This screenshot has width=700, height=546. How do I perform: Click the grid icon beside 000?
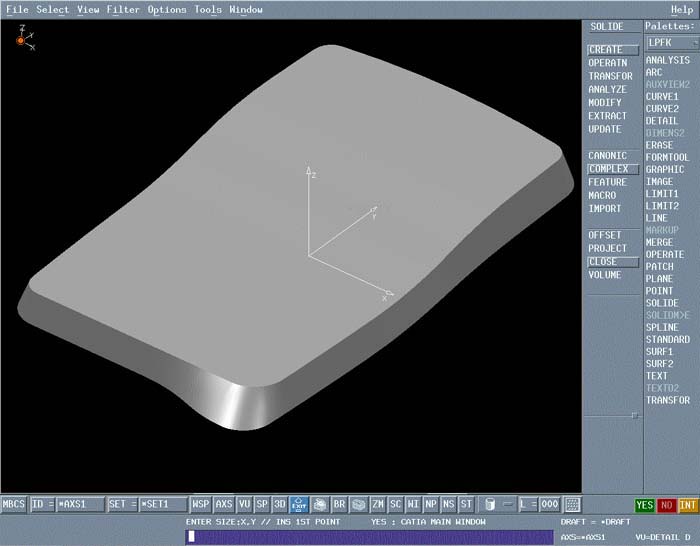(x=572, y=505)
